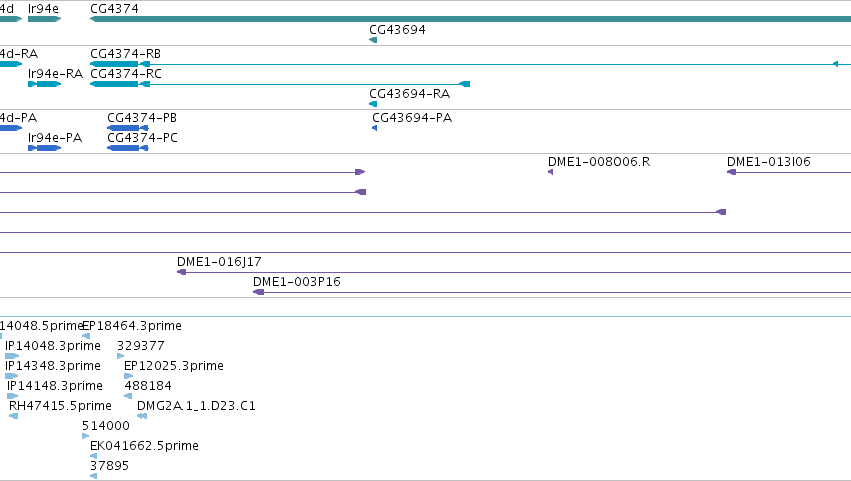Click the IP14348.3prime label
851x481 pixels.
click(x=53, y=366)
